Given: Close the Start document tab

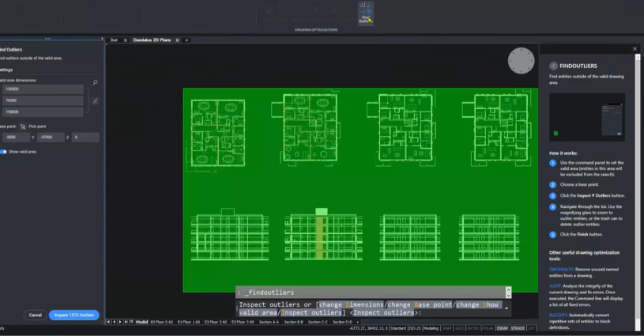Looking at the screenshot, I should tap(126, 40).
